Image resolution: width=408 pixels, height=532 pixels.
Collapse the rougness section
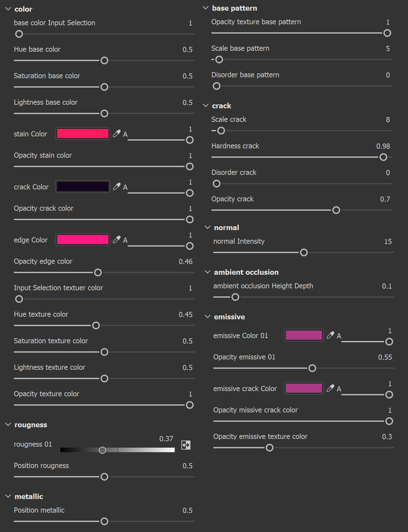coord(8,425)
